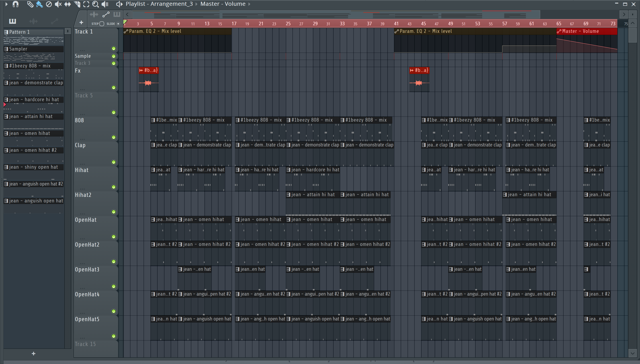
Task: Click automation focus icon above SLIDE
Action: pyautogui.click(x=106, y=14)
